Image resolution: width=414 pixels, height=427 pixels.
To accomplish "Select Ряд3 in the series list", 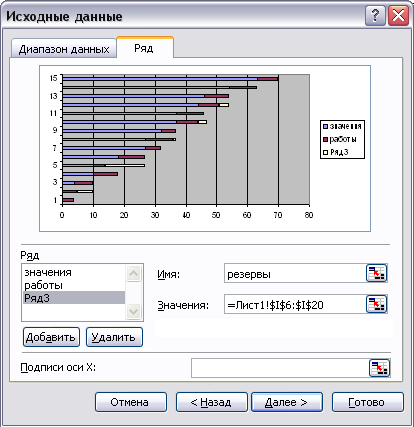I will coord(74,298).
